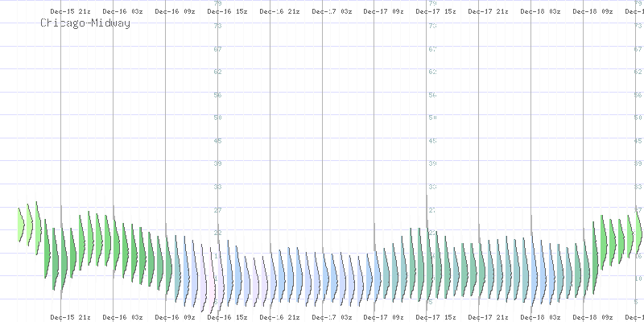Click the bottom Dec-16 15z time label
The width and height of the screenshot is (644, 322).
click(227, 318)
